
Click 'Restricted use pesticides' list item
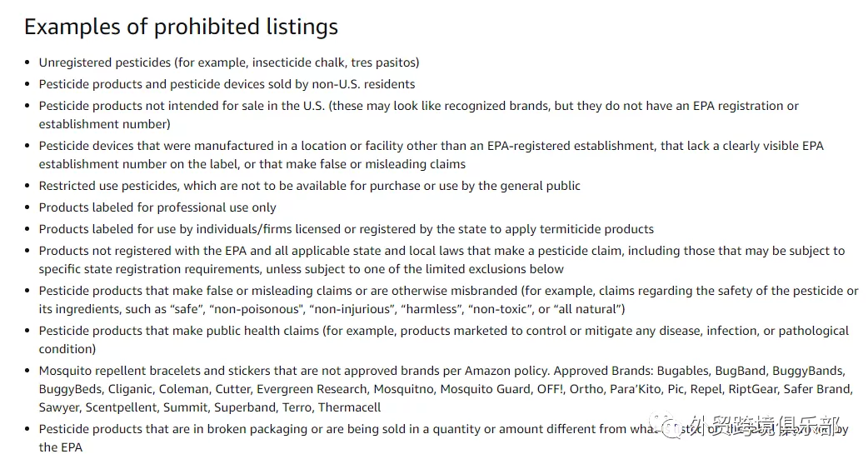point(309,186)
